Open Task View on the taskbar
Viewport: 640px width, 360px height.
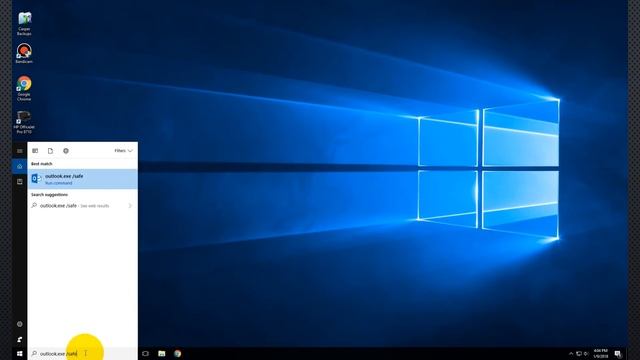(145, 353)
